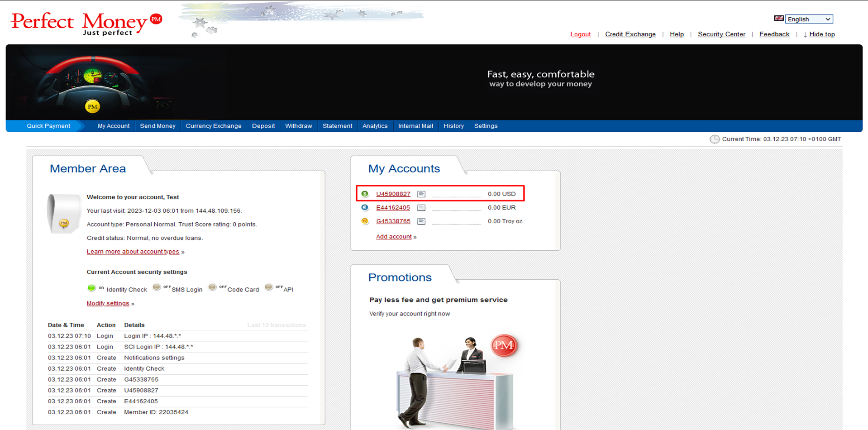Image resolution: width=868 pixels, height=430 pixels.
Task: Click the red PM promotion badge
Action: tap(504, 345)
